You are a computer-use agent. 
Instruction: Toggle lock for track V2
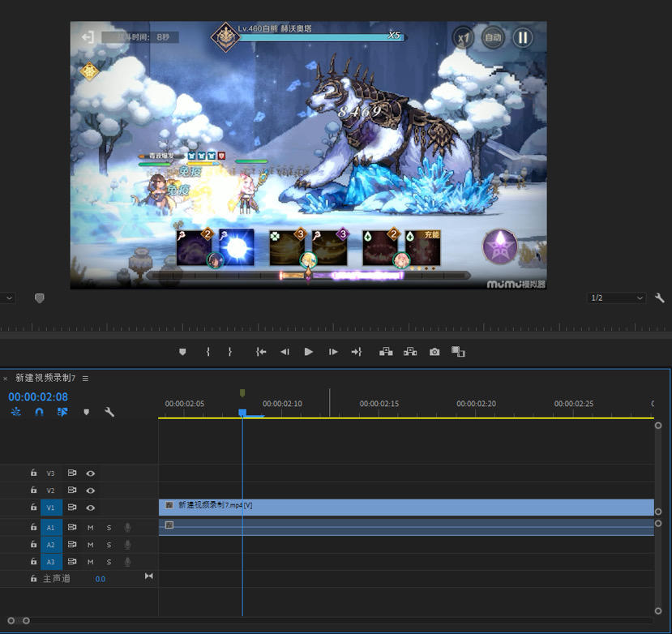[33, 490]
